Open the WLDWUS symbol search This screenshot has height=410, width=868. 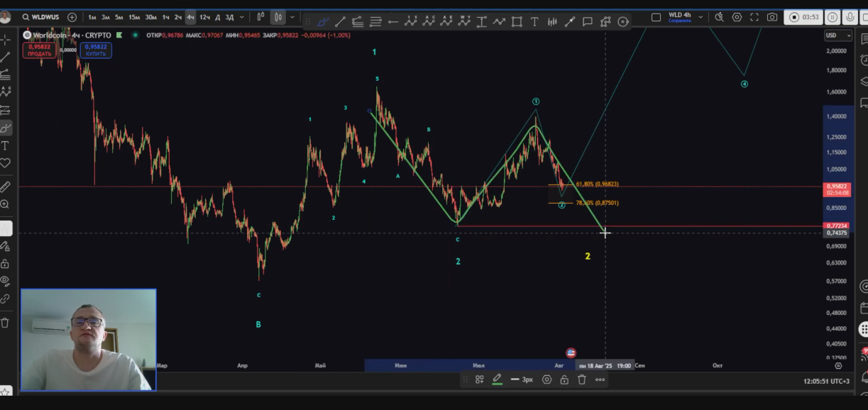41,17
